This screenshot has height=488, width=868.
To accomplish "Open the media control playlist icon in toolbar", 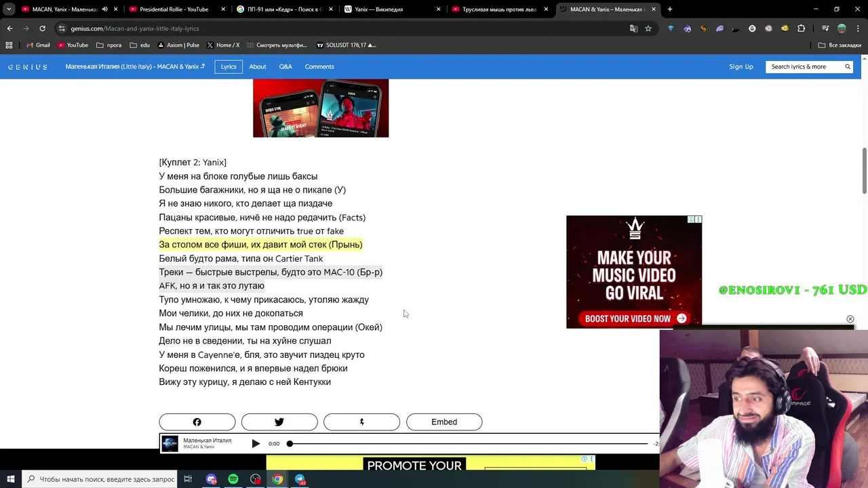I will [825, 28].
